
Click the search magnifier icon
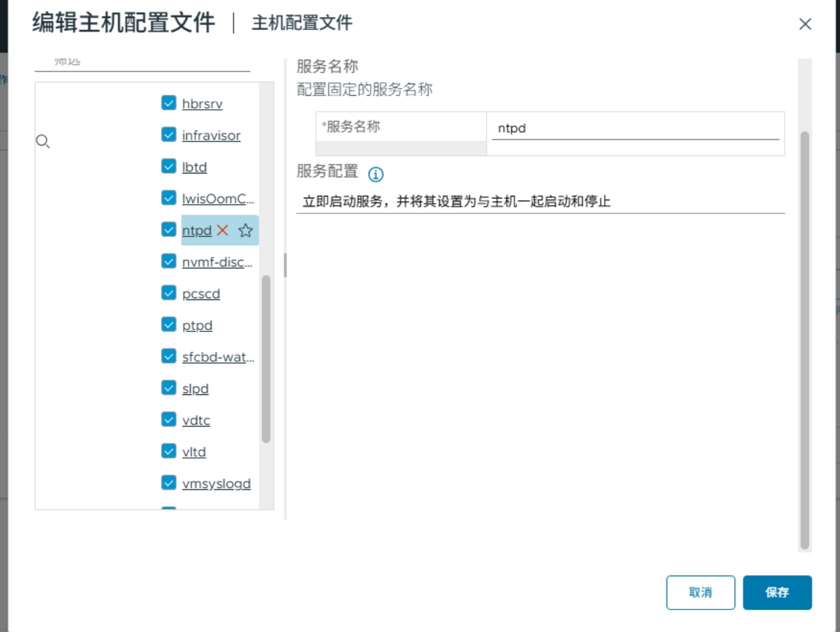pyautogui.click(x=43, y=141)
